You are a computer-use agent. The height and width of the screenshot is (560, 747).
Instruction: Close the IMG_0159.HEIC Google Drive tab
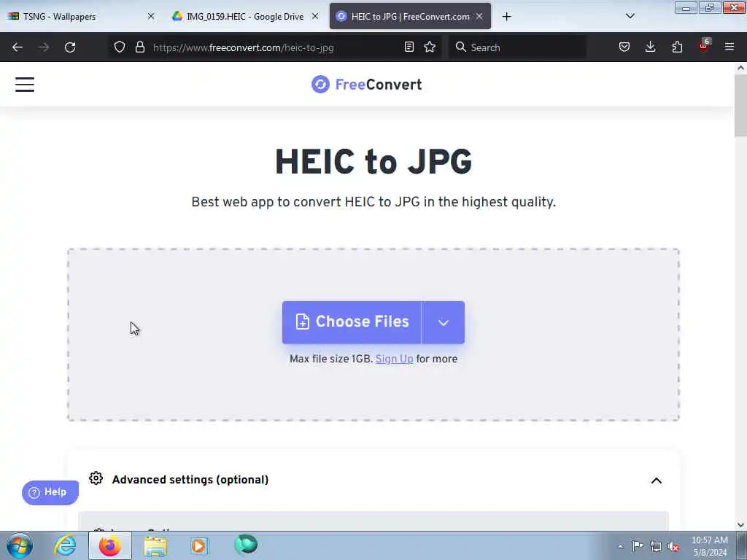click(x=315, y=16)
